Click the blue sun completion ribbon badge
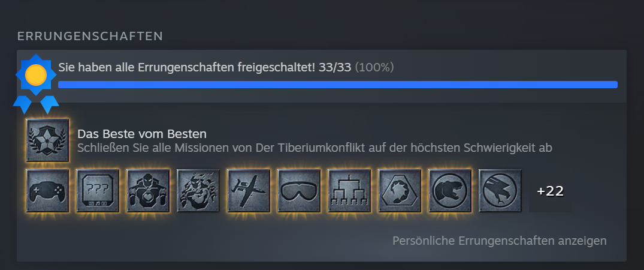The image size is (644, 270). coord(36,83)
